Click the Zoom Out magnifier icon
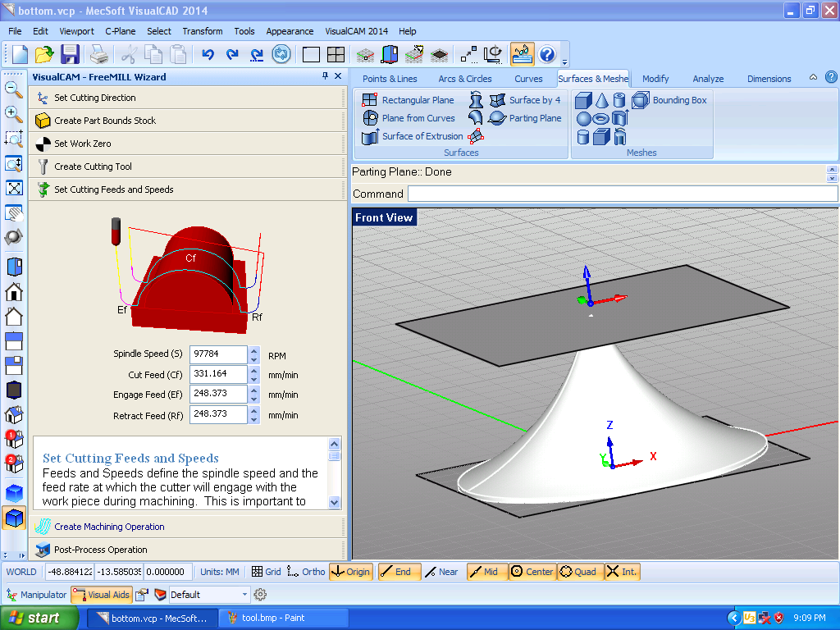Screen dimensions: 840x630 (13, 89)
